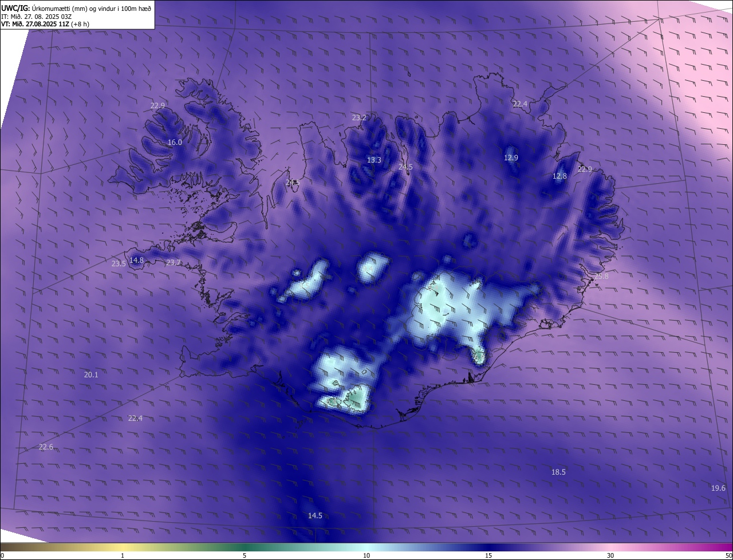
Task: Select the 18.5 value label
Action: pyautogui.click(x=558, y=472)
